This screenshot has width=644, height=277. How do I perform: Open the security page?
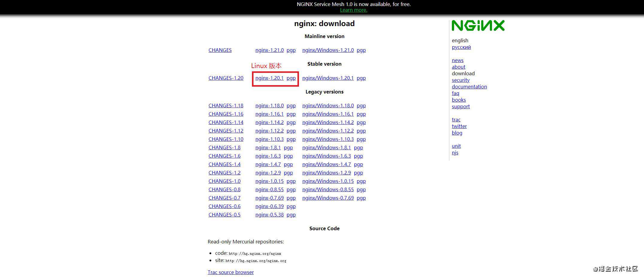461,80
